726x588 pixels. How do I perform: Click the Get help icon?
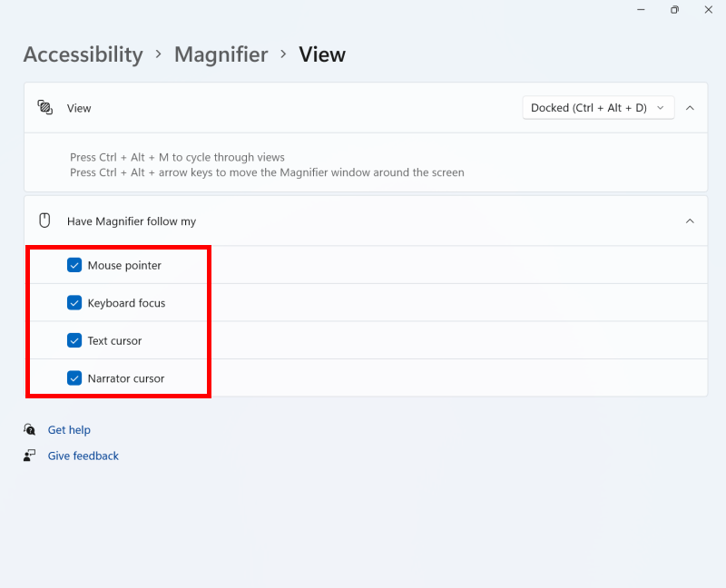pyautogui.click(x=30, y=429)
